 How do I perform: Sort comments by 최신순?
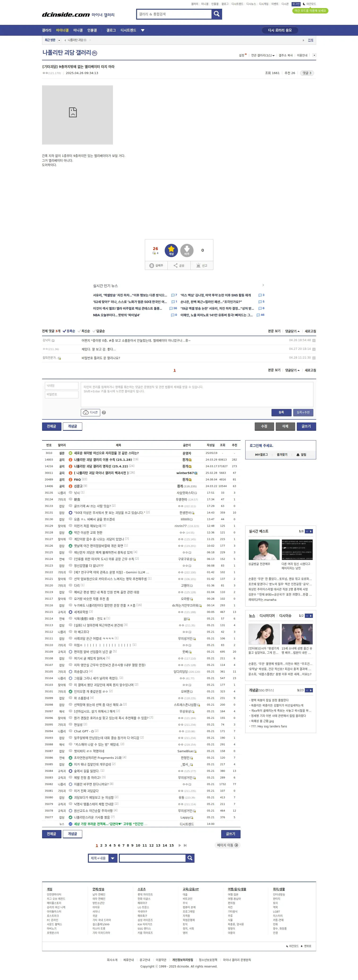click(84, 331)
